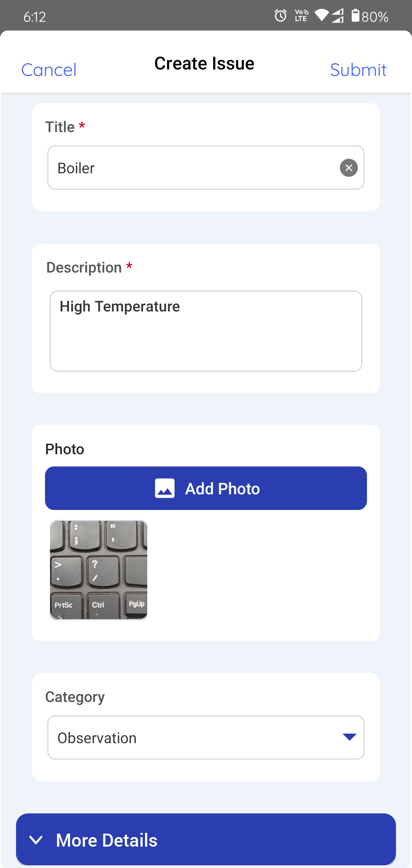Viewport: 412px width, 868px height.
Task: Click the image icon on Add Photo
Action: click(165, 489)
